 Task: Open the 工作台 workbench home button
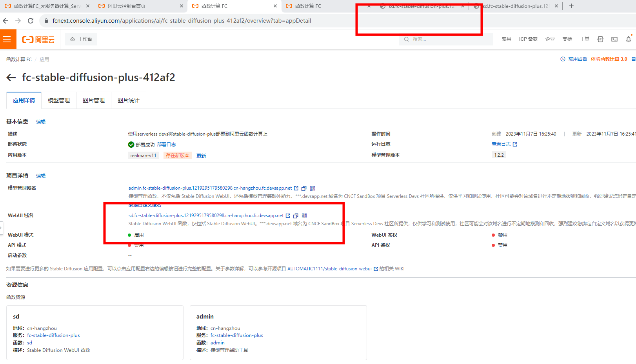[x=81, y=39]
